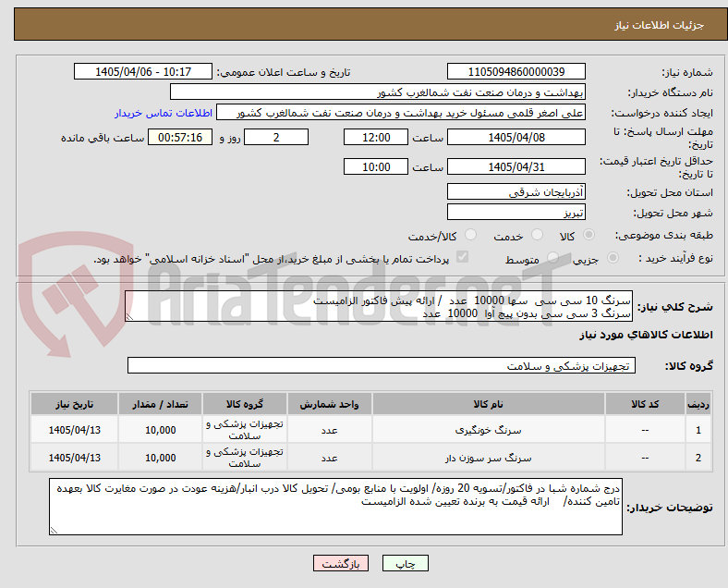Click row number 2 cell
The height and width of the screenshot is (588, 728).
(698, 458)
